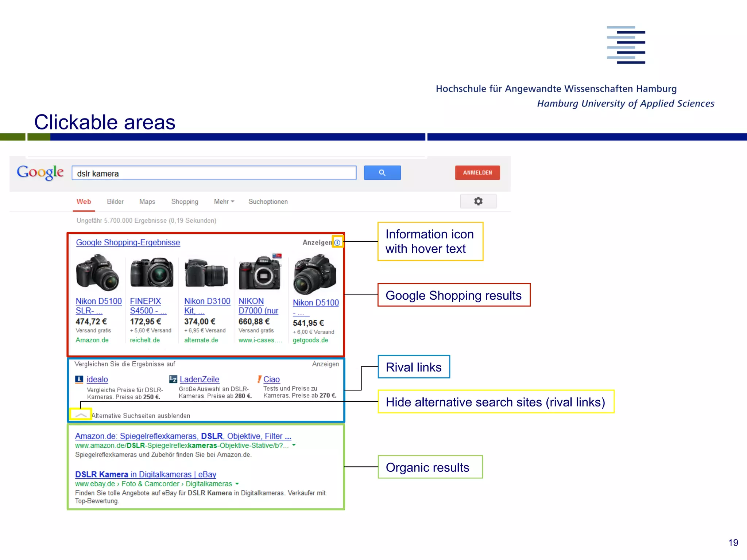Click the Ungefähr 5.700.000 Ergebnisse text
Screen dimensions: 747x560
146,221
